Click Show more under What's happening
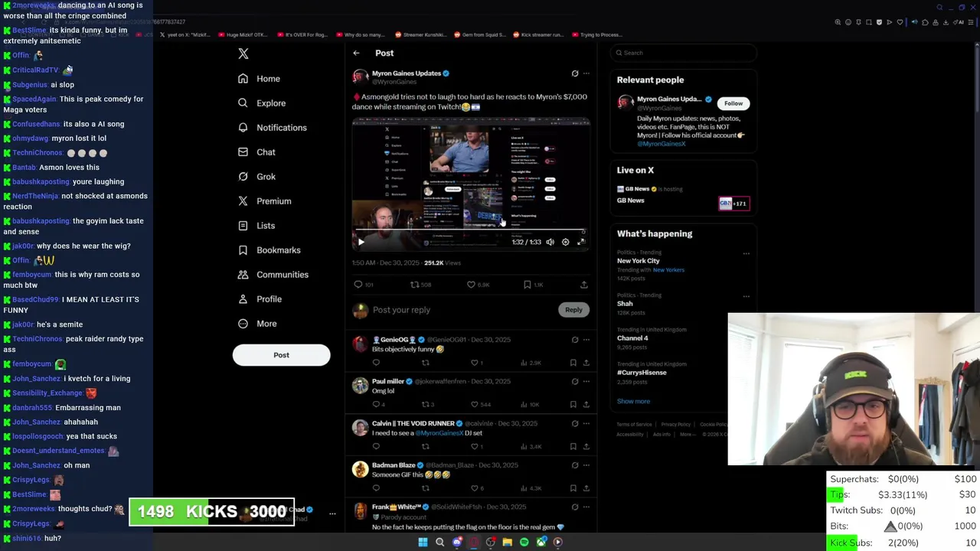Viewport: 980px width, 551px height. click(633, 401)
